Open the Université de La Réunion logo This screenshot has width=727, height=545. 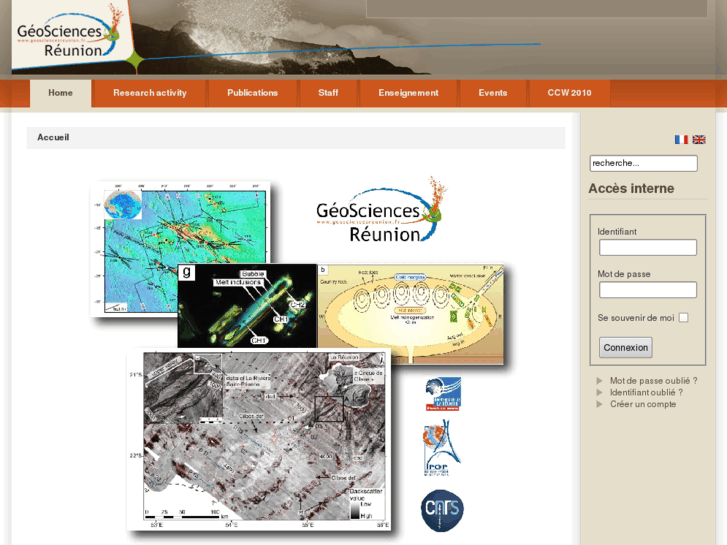443,394
